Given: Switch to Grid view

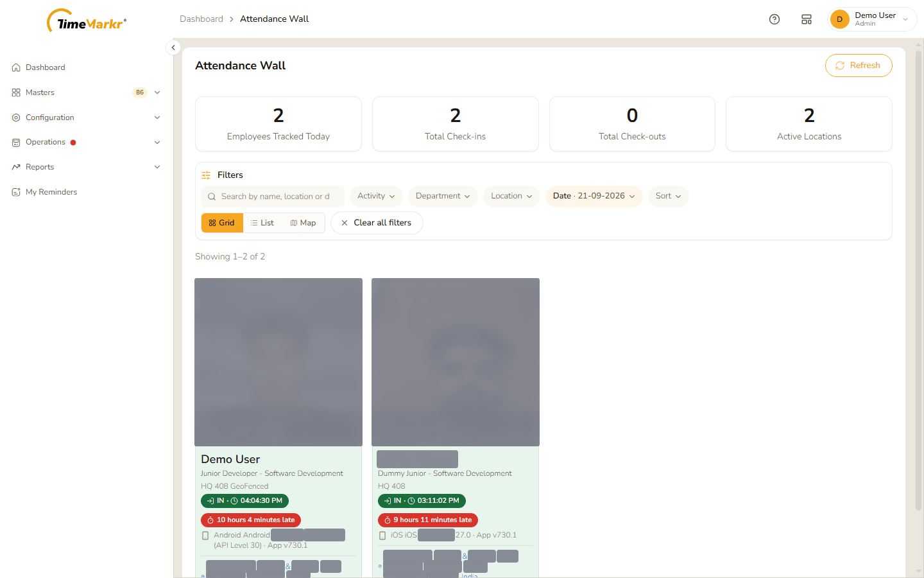Looking at the screenshot, I should (x=222, y=223).
